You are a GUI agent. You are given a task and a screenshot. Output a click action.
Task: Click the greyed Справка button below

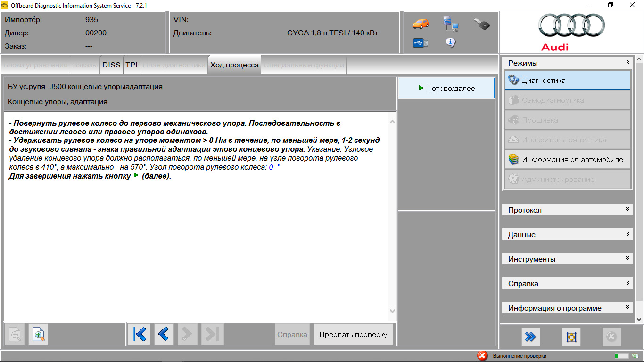coord(292,334)
